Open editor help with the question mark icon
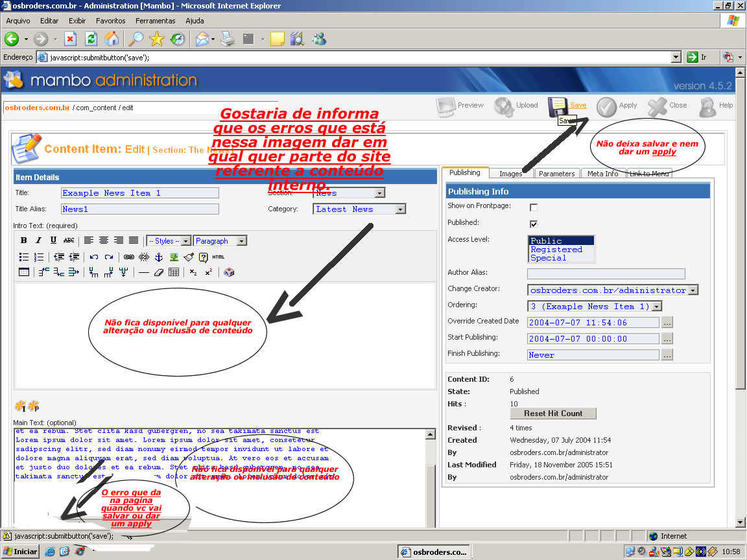747x560 pixels. click(204, 257)
